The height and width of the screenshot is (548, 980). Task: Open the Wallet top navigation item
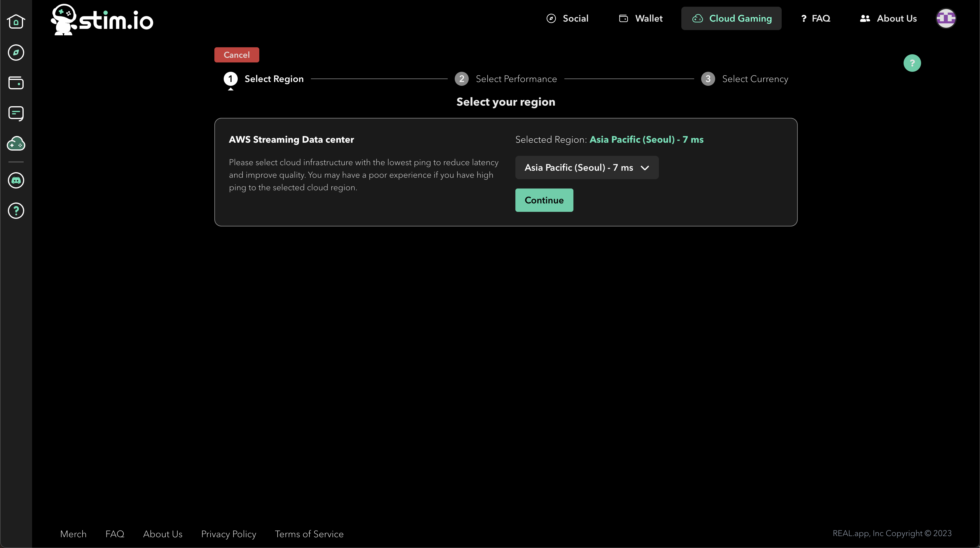pos(641,18)
